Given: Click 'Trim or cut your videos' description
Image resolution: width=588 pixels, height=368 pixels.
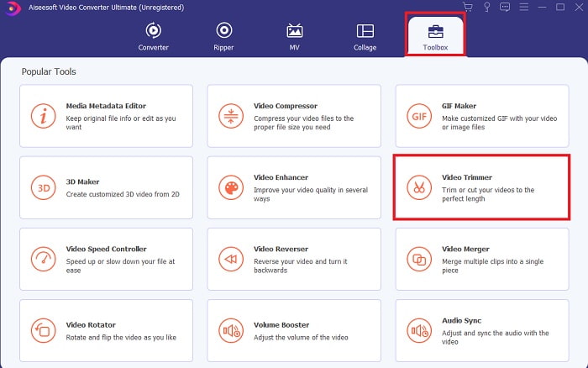Looking at the screenshot, I should click(x=488, y=194).
